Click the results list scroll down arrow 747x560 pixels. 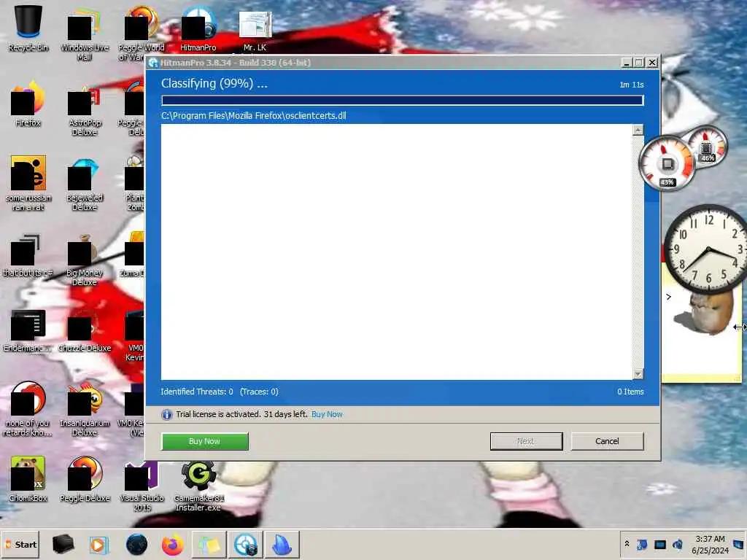click(638, 374)
